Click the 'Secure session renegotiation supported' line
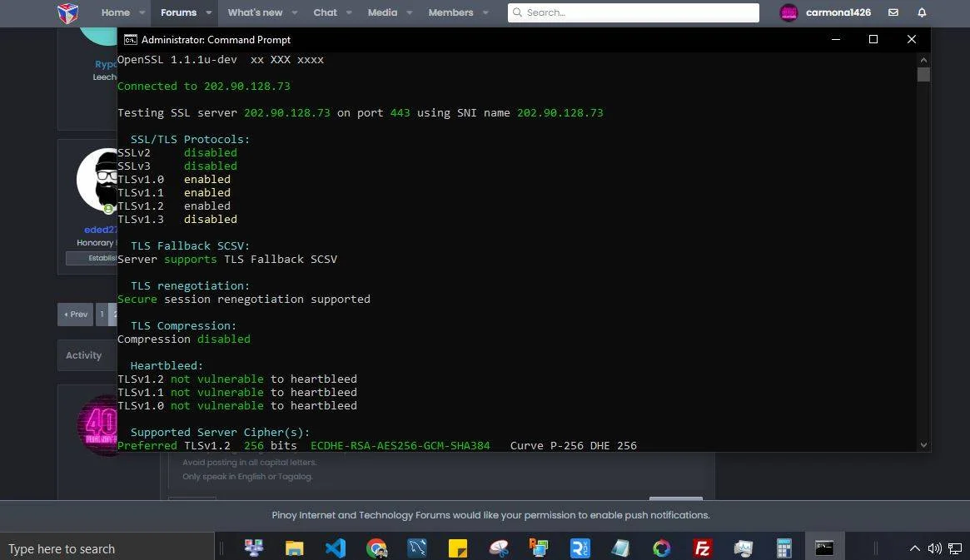Screen dimensions: 970x560 pos(244,299)
